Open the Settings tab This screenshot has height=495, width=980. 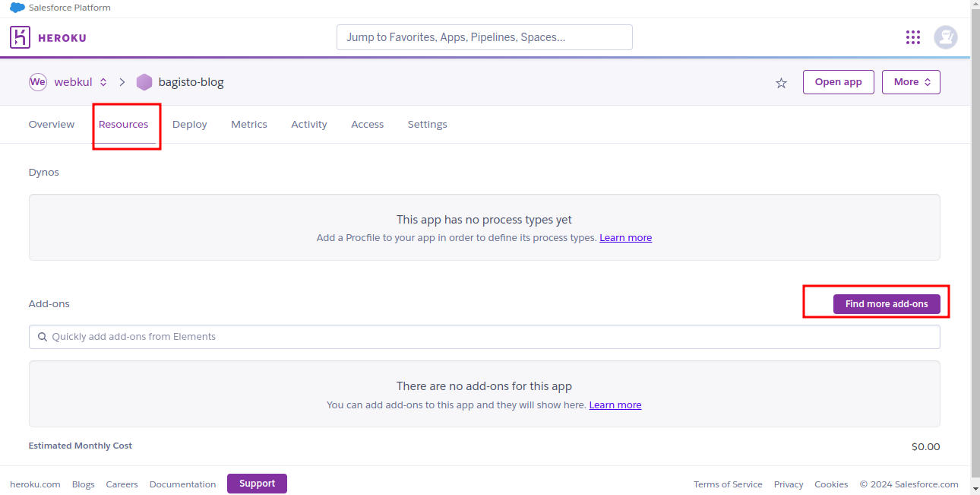tap(428, 124)
